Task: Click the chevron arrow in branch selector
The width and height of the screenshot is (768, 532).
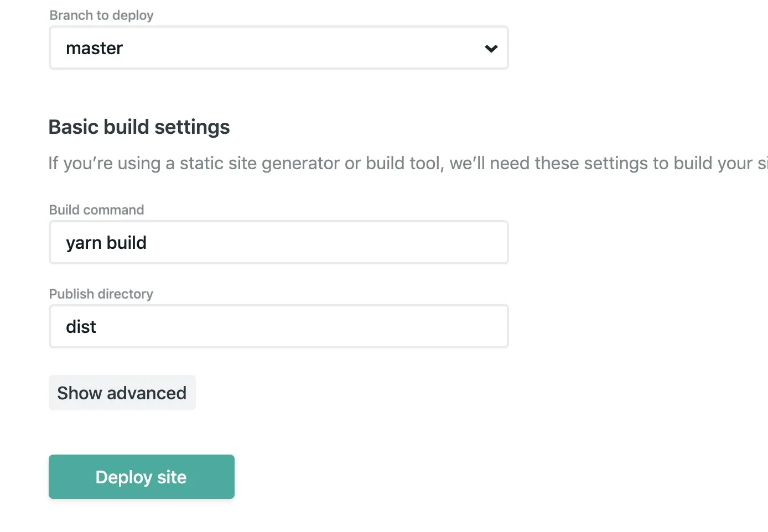Action: [x=491, y=49]
